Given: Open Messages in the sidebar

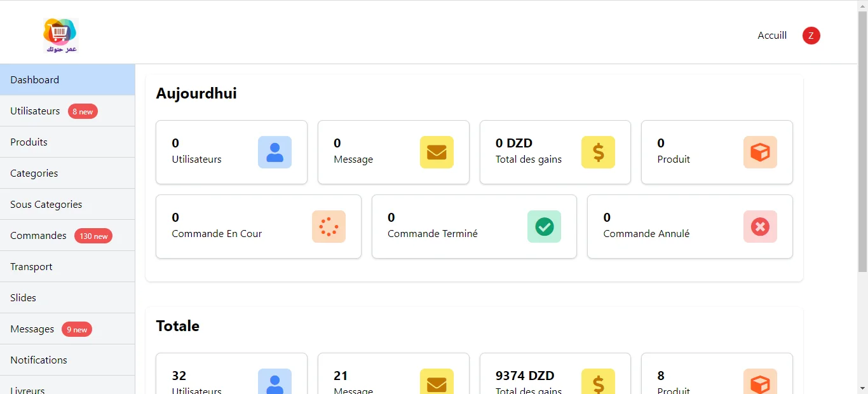Looking at the screenshot, I should tap(67, 329).
